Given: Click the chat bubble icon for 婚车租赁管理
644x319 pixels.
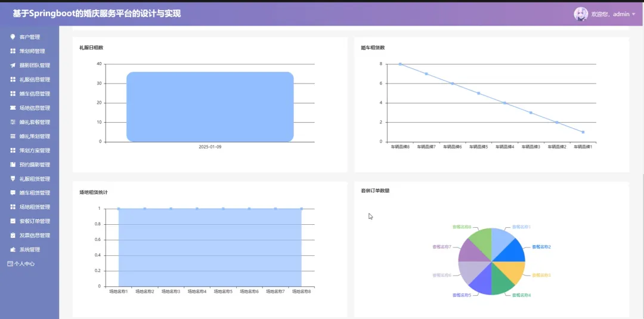Looking at the screenshot, I should pos(13,193).
